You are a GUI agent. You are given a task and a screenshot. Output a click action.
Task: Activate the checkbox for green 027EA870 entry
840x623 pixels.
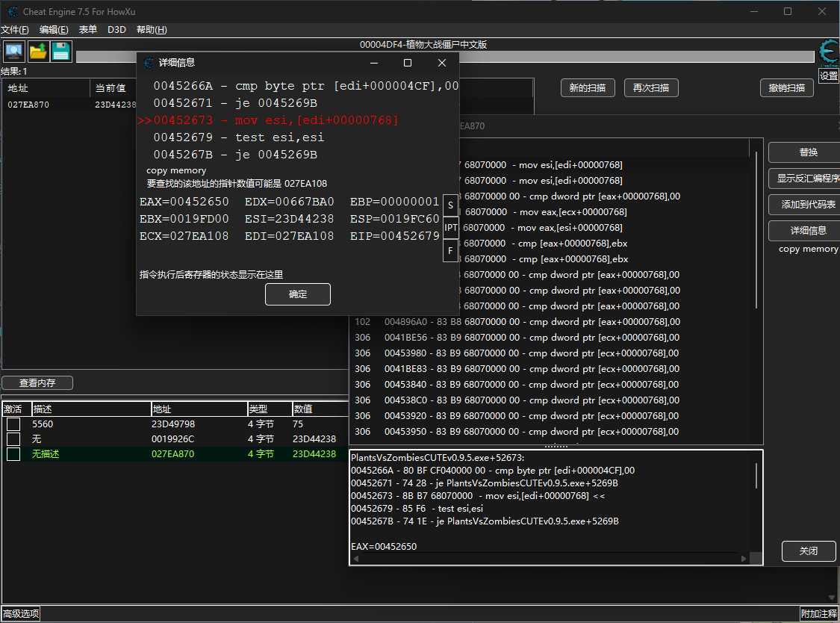tap(13, 454)
